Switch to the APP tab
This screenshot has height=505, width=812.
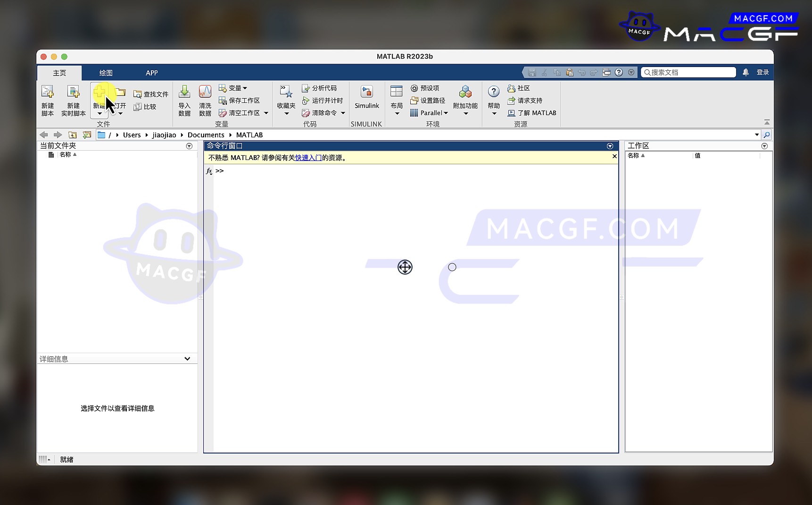click(x=151, y=73)
